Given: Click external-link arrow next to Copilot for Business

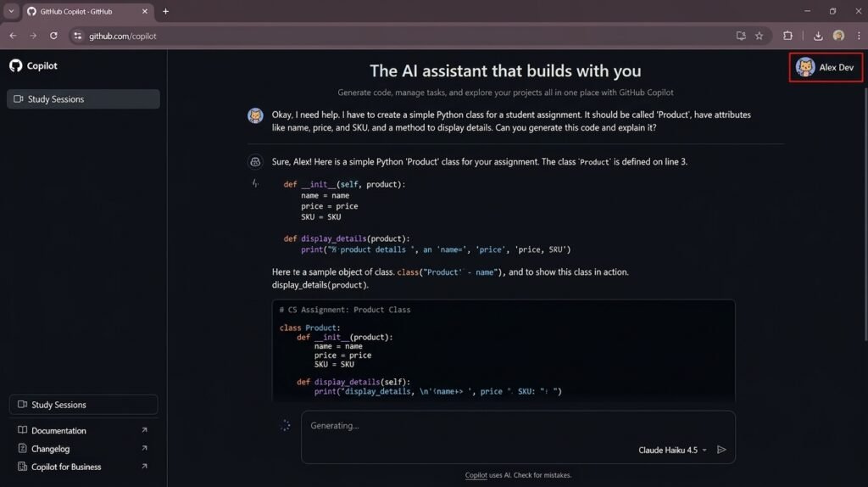Looking at the screenshot, I should (144, 467).
